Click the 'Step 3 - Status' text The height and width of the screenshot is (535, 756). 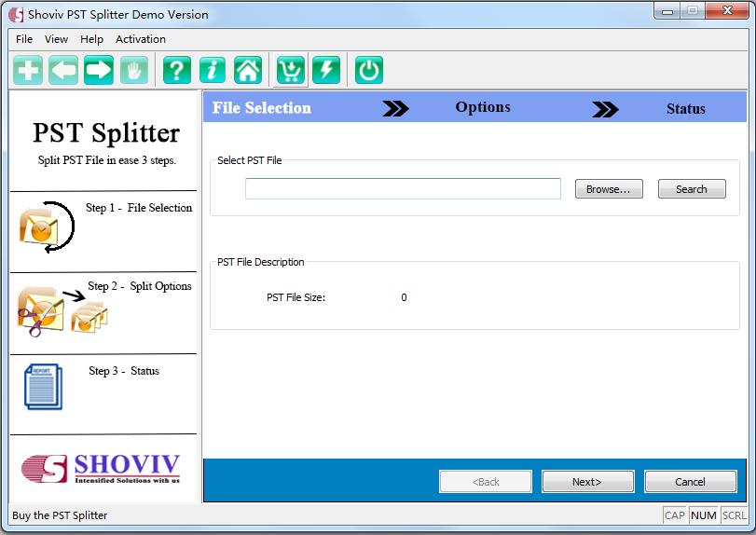click(x=124, y=371)
